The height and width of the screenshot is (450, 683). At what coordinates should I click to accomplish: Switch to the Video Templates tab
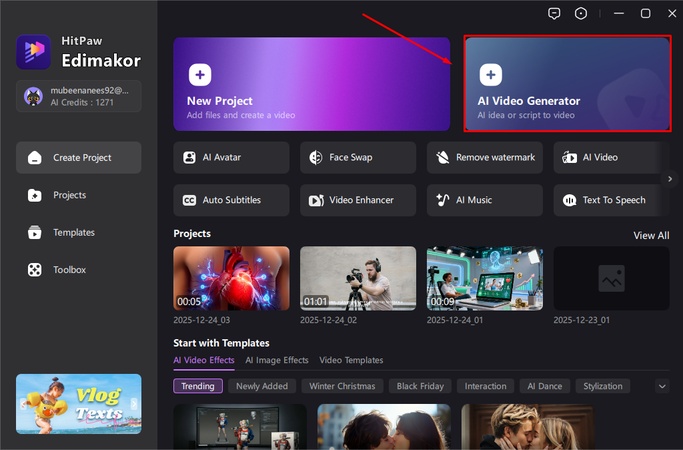351,360
